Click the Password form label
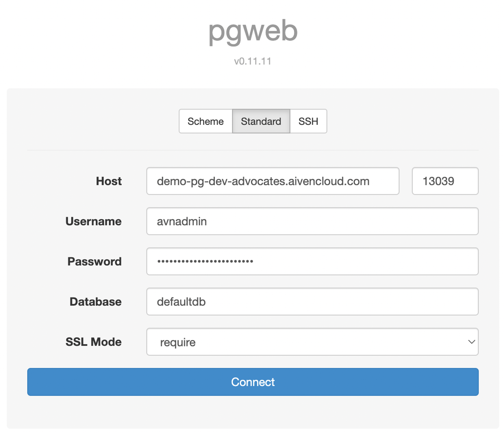The width and height of the screenshot is (504, 433). click(x=94, y=261)
